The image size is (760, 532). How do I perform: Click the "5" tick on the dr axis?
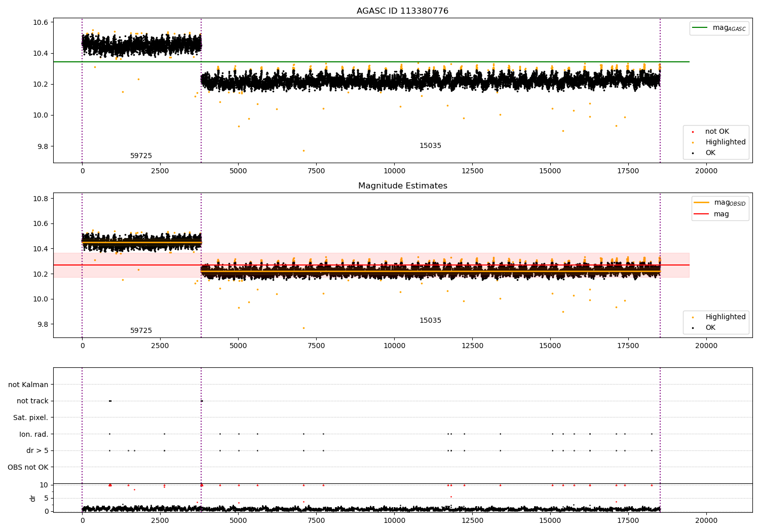46,499
